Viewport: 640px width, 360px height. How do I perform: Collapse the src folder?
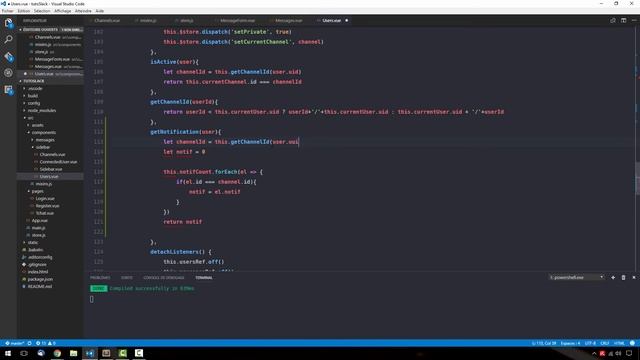pyautogui.click(x=30, y=118)
